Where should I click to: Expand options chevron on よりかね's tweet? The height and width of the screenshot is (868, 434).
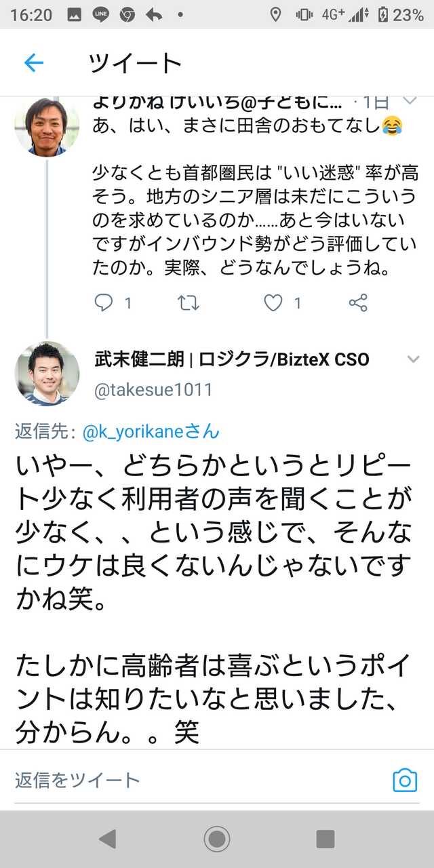click(410, 101)
